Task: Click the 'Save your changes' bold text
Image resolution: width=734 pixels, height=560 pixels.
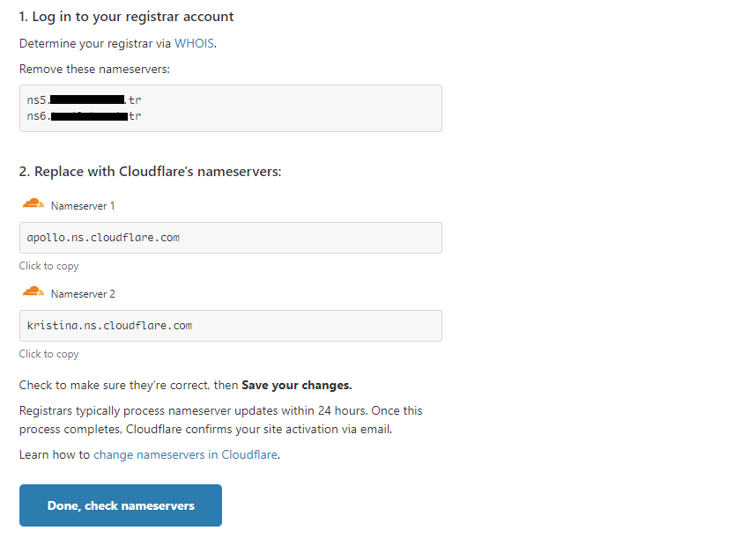Action: 297,385
